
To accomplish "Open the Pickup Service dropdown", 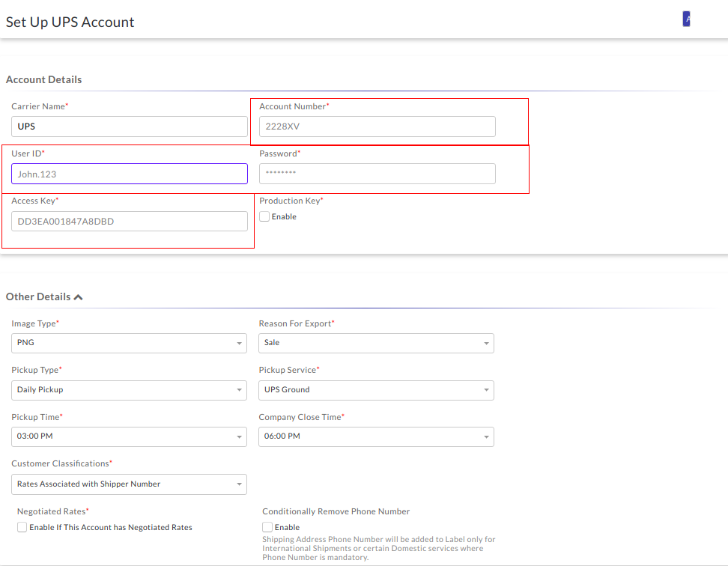I will pyautogui.click(x=376, y=391).
